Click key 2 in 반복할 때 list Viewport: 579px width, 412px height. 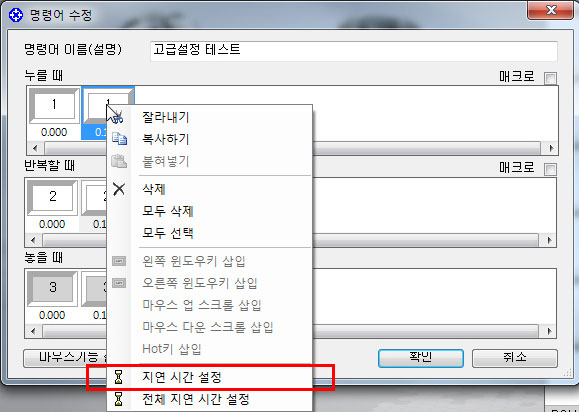[x=52, y=196]
